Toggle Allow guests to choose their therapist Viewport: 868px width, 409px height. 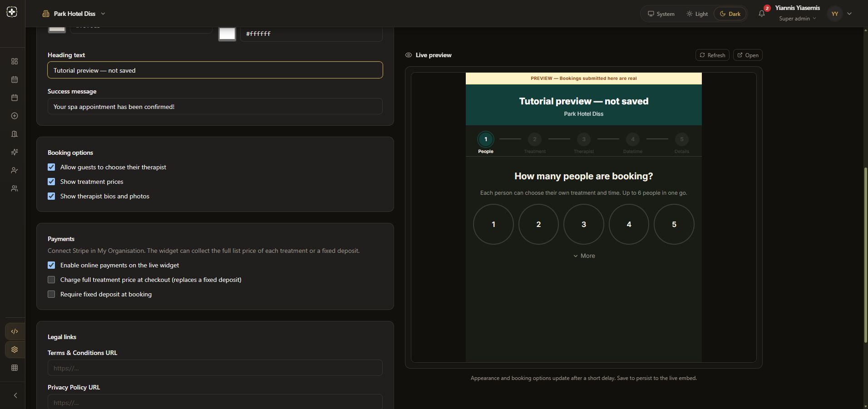(x=51, y=167)
